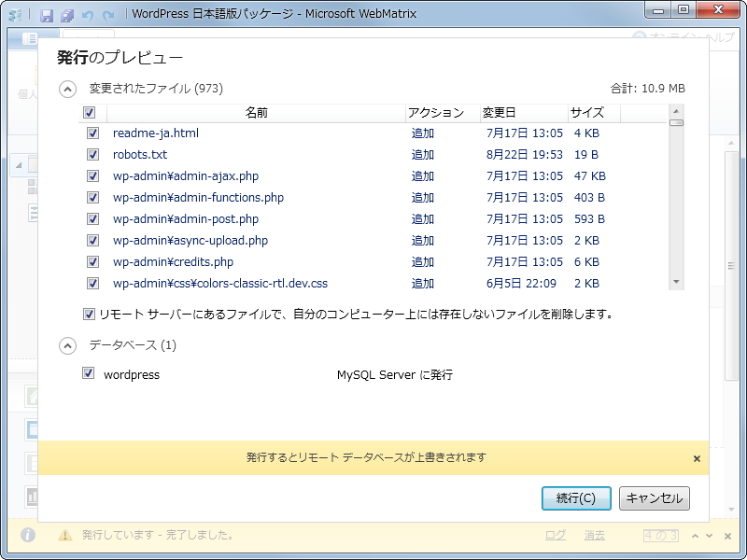Uncheck the wordpress database entry

click(89, 373)
